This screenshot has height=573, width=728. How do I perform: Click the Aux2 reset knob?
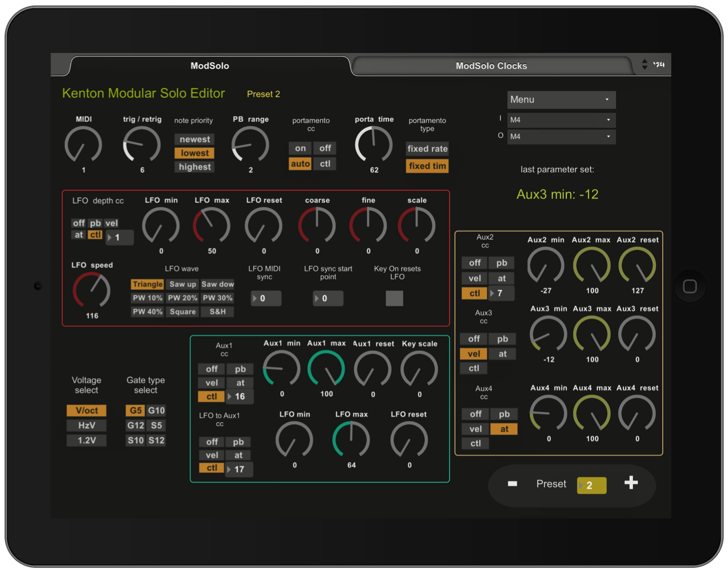tap(637, 265)
